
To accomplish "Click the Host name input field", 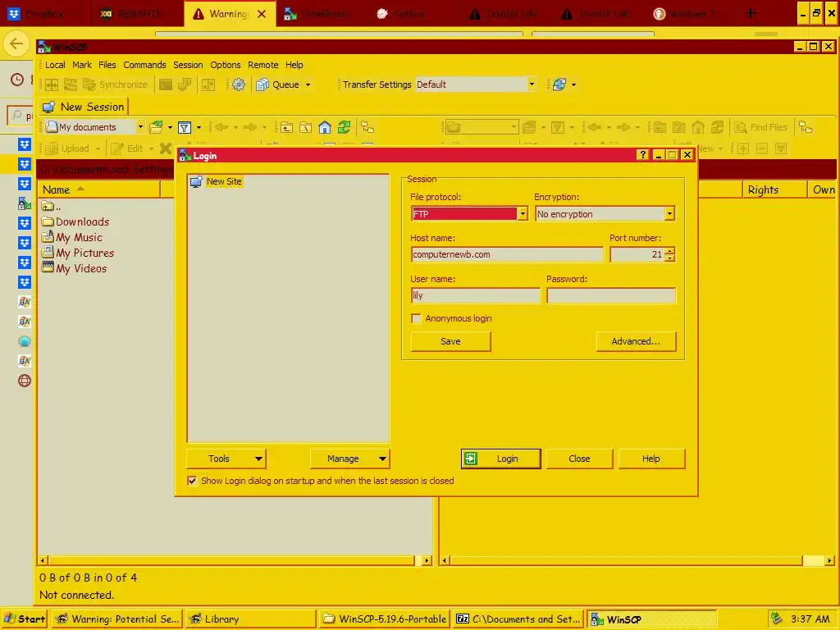I will click(x=507, y=254).
